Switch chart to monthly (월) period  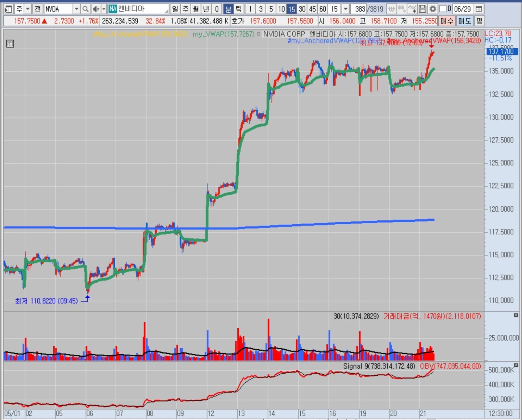tap(196, 9)
